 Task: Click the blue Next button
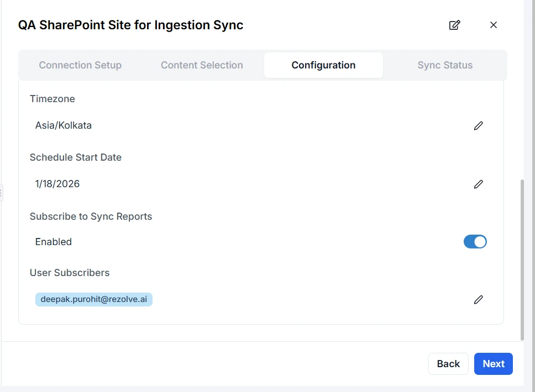(493, 364)
